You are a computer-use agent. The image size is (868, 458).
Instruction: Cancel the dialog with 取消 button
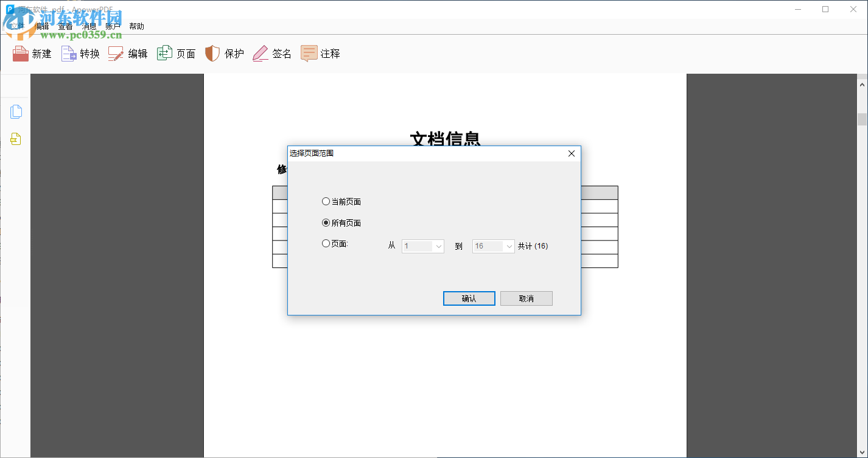click(526, 298)
